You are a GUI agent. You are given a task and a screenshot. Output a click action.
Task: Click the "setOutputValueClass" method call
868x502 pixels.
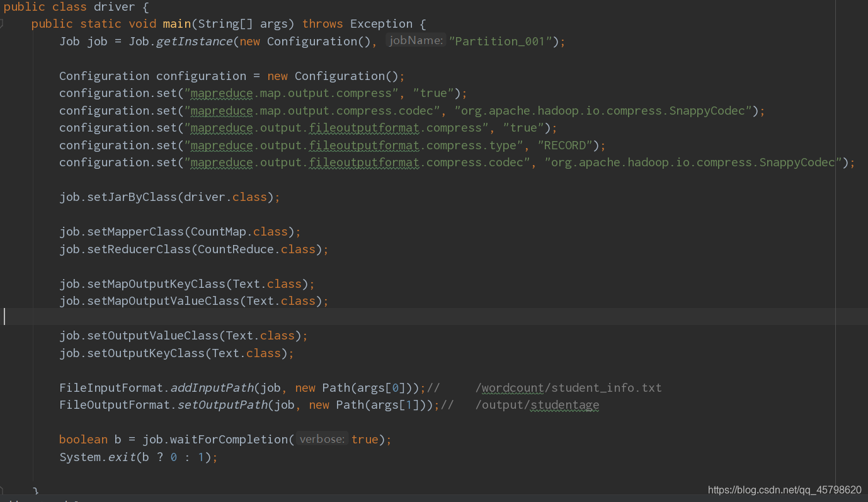coord(153,336)
